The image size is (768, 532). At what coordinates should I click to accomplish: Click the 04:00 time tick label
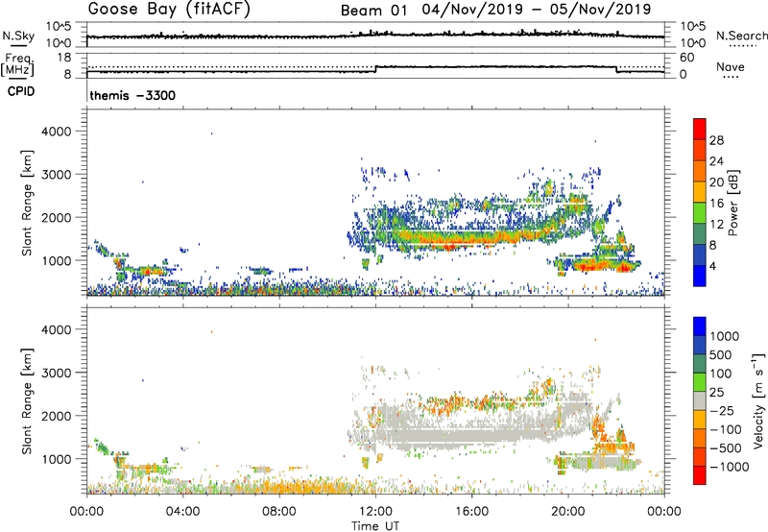point(182,512)
